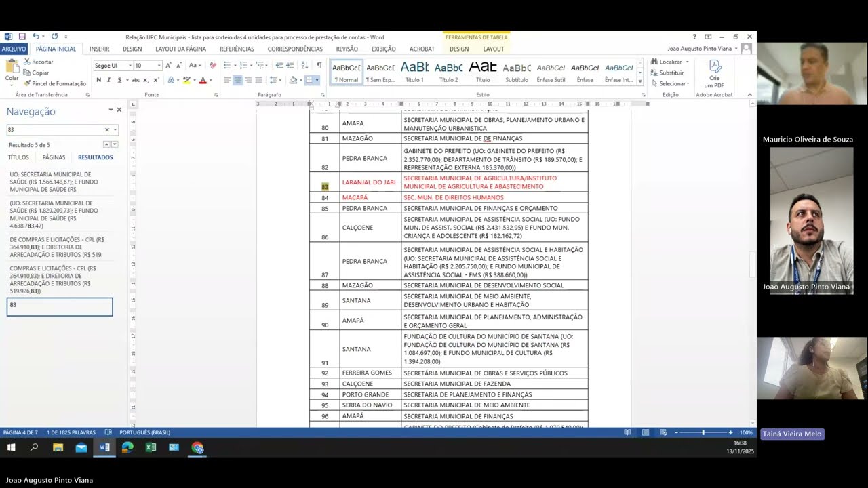The image size is (868, 488).
Task: Select print layout view in status bar
Action: [x=646, y=432]
